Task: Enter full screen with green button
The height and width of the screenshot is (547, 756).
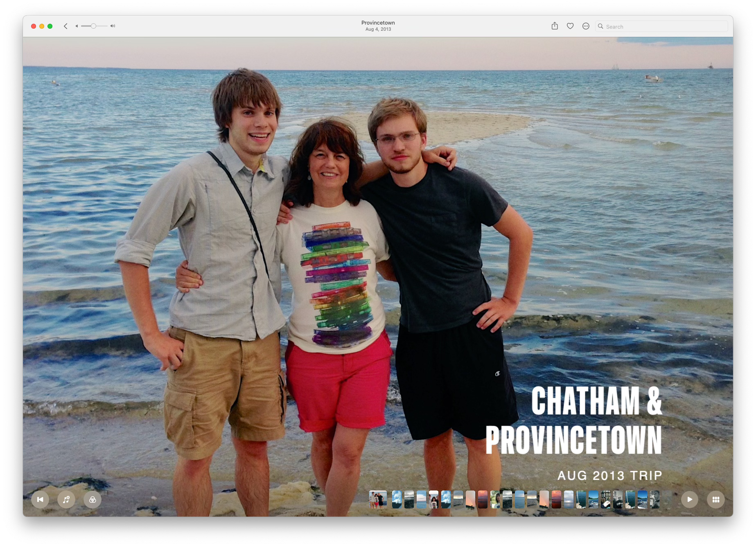Action: click(x=50, y=26)
